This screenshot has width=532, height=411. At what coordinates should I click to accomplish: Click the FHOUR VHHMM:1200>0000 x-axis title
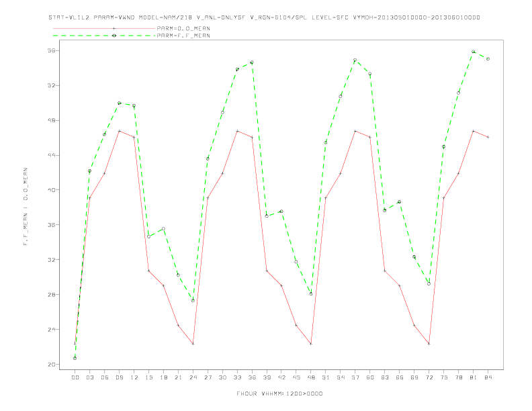279,394
